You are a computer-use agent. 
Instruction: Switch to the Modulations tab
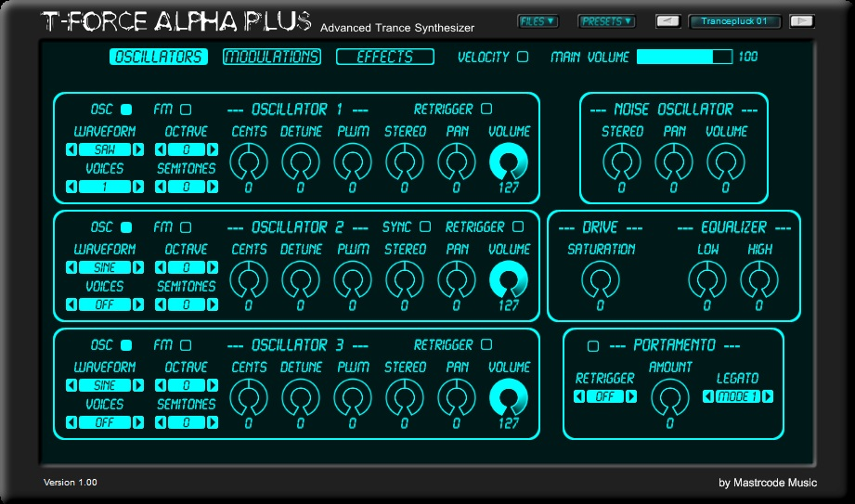(272, 57)
